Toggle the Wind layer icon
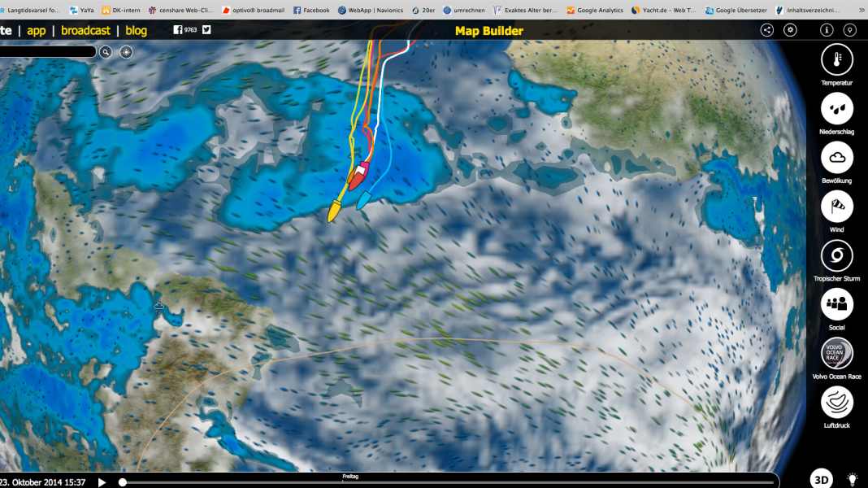 [836, 206]
